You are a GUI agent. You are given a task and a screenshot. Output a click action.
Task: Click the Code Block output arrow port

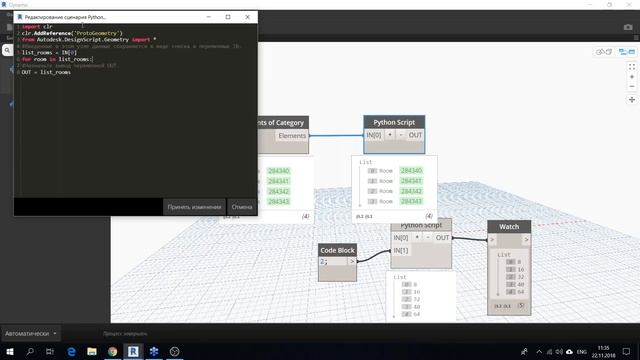(x=352, y=261)
